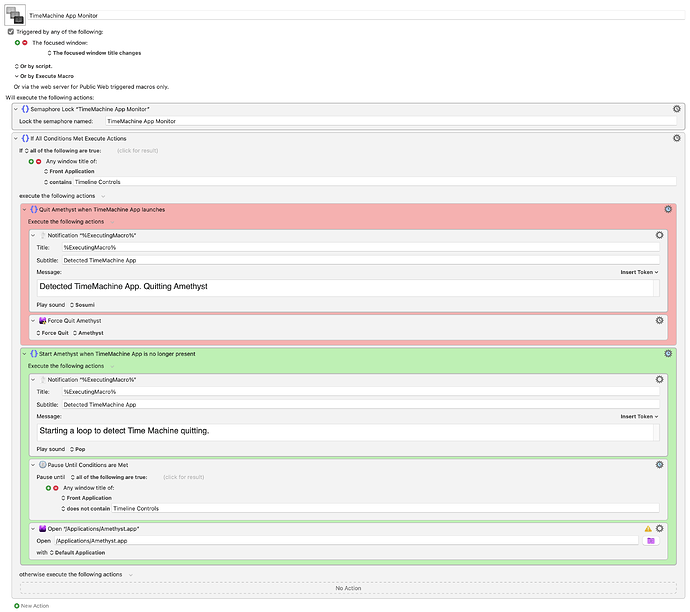Edit the /Applications/Amethyst.app path field
This screenshot has height=612, width=690.
[x=346, y=541]
